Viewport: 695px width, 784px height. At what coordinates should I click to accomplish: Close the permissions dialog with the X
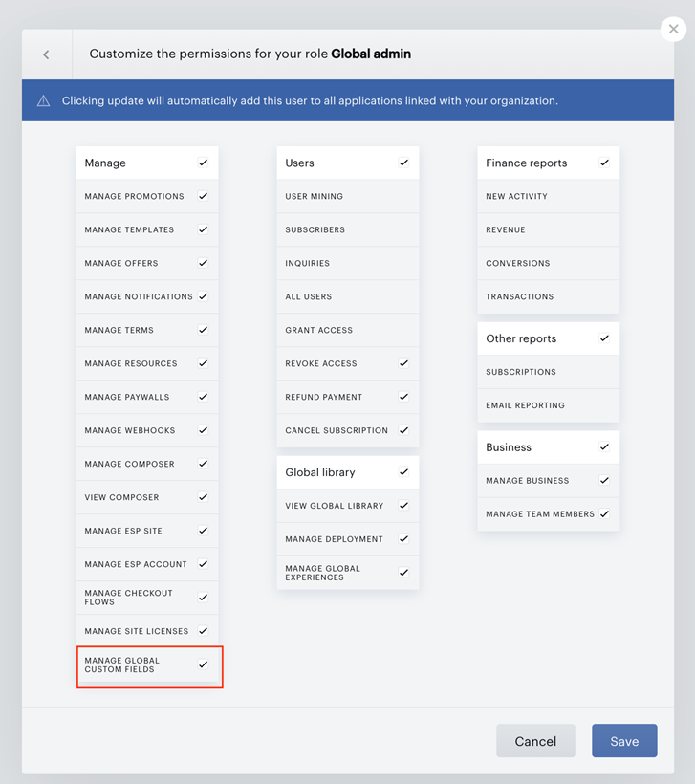(673, 29)
